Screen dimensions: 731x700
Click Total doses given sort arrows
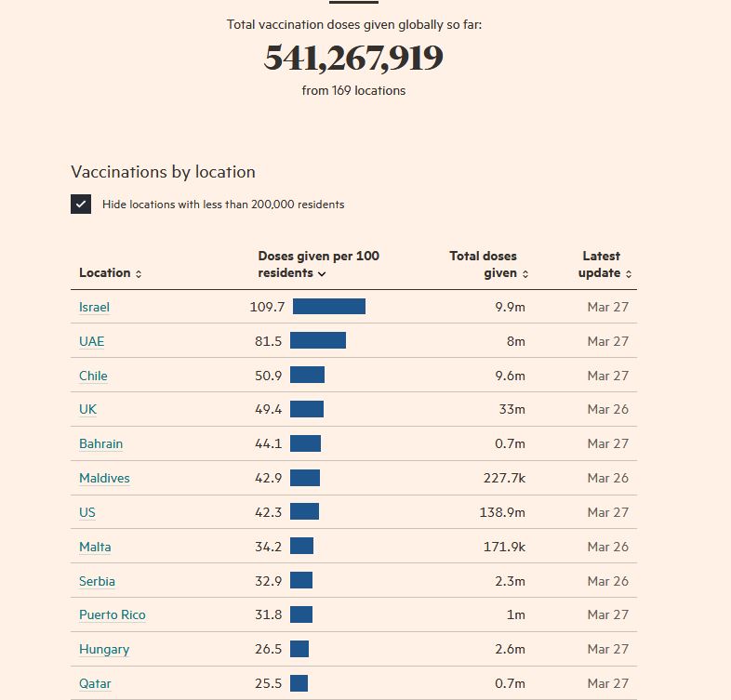(x=525, y=274)
